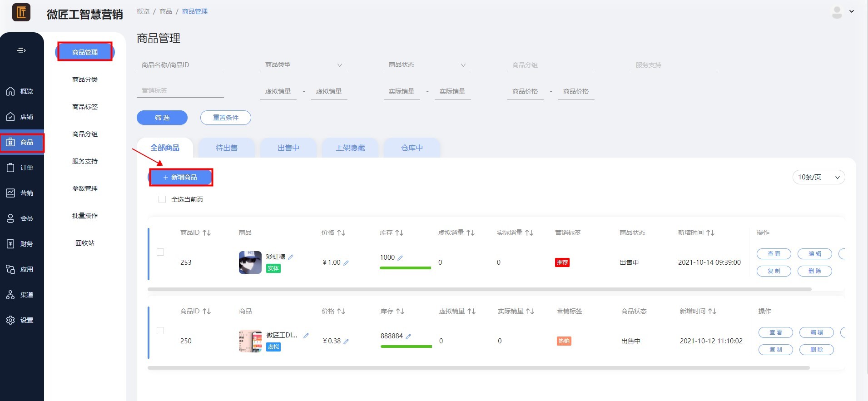Open 商品分组 submenu item
The height and width of the screenshot is (401, 868).
[85, 134]
